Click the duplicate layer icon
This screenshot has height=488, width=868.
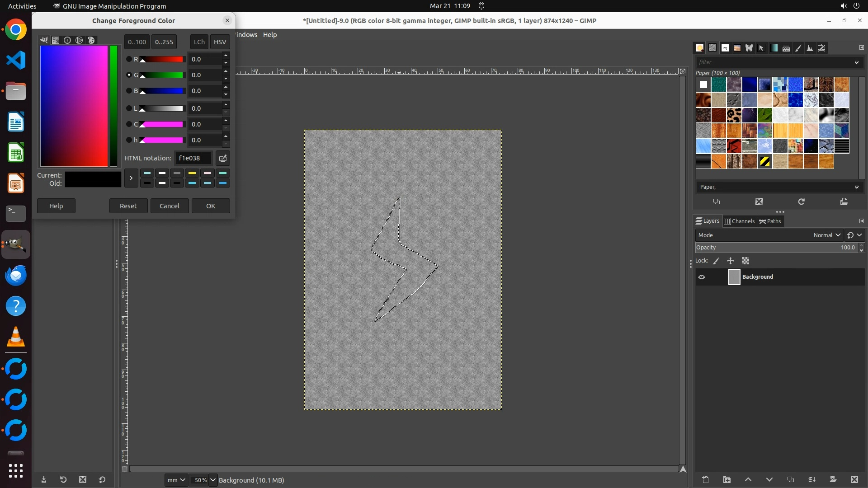point(790,479)
